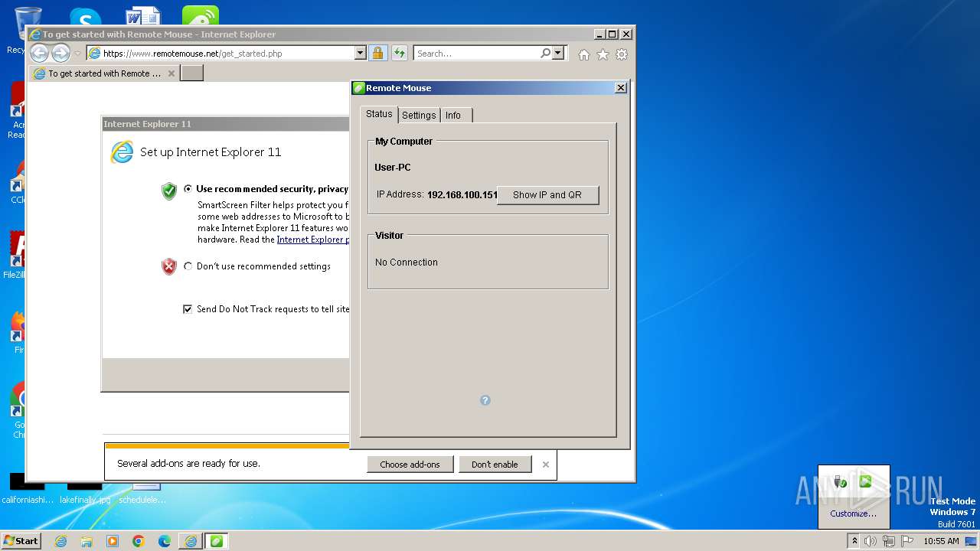
Task: Open a new browser tab
Action: (x=191, y=73)
